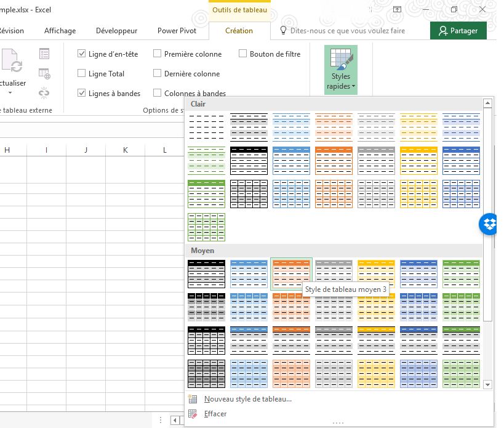Open the ribbon display options icon
The width and height of the screenshot is (504, 428).
point(398,10)
